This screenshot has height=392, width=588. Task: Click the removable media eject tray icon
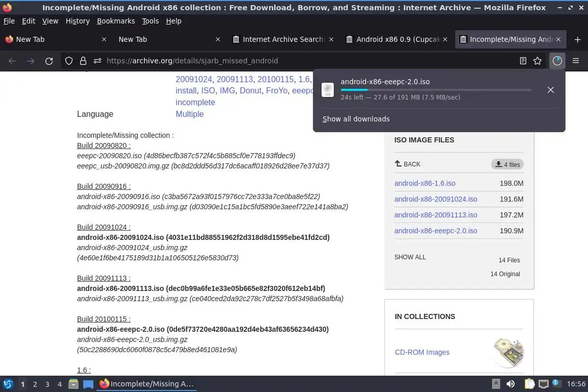pyautogui.click(x=496, y=384)
